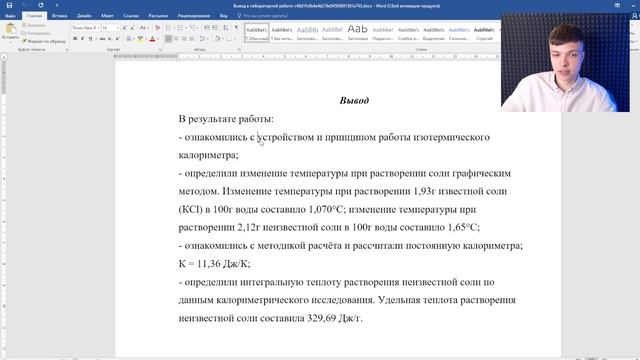Switch to the Ссылки ribbon tab
640x360 pixels.
(131, 16)
